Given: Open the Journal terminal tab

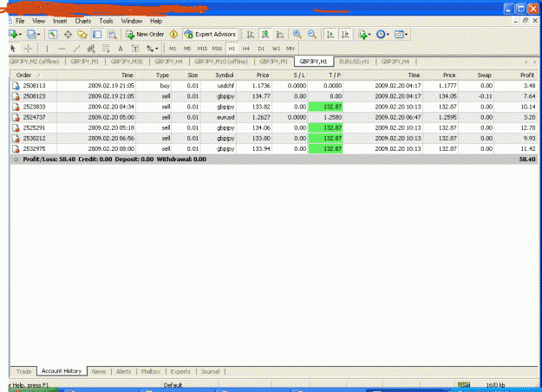Looking at the screenshot, I should (210, 371).
